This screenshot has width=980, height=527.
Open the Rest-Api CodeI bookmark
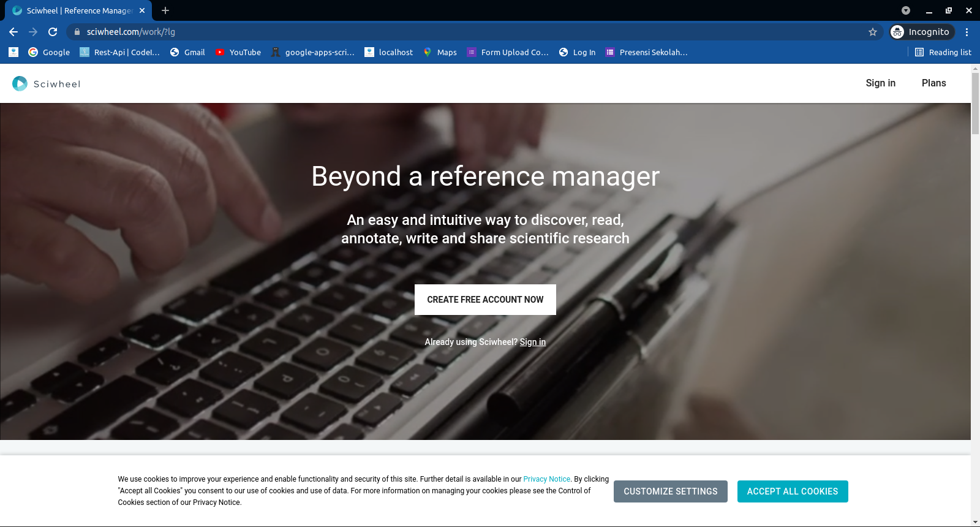(119, 52)
